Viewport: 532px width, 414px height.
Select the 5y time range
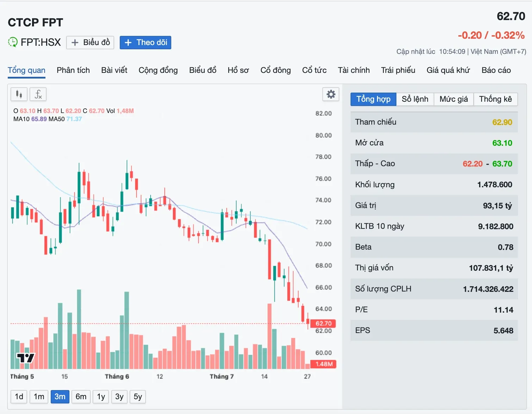point(138,397)
